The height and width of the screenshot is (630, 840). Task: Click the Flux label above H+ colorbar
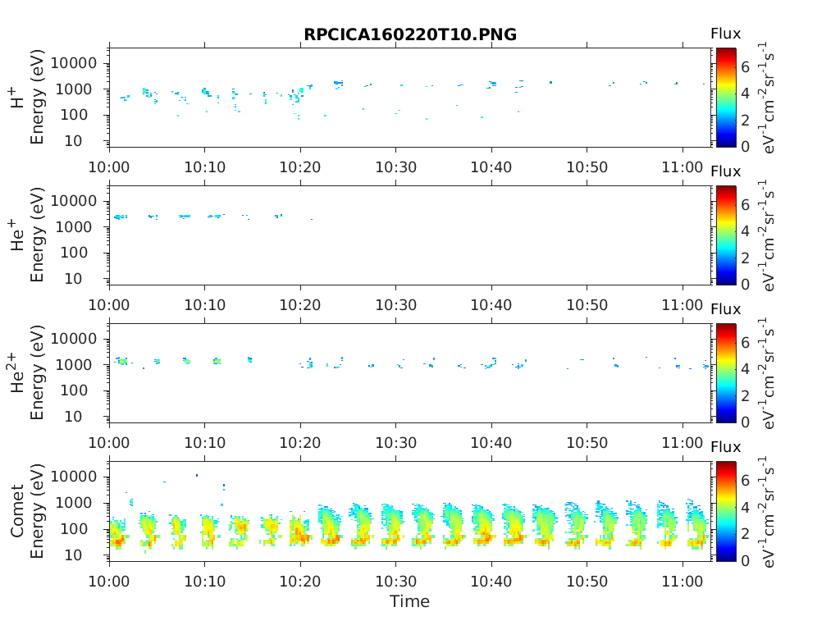(x=725, y=34)
